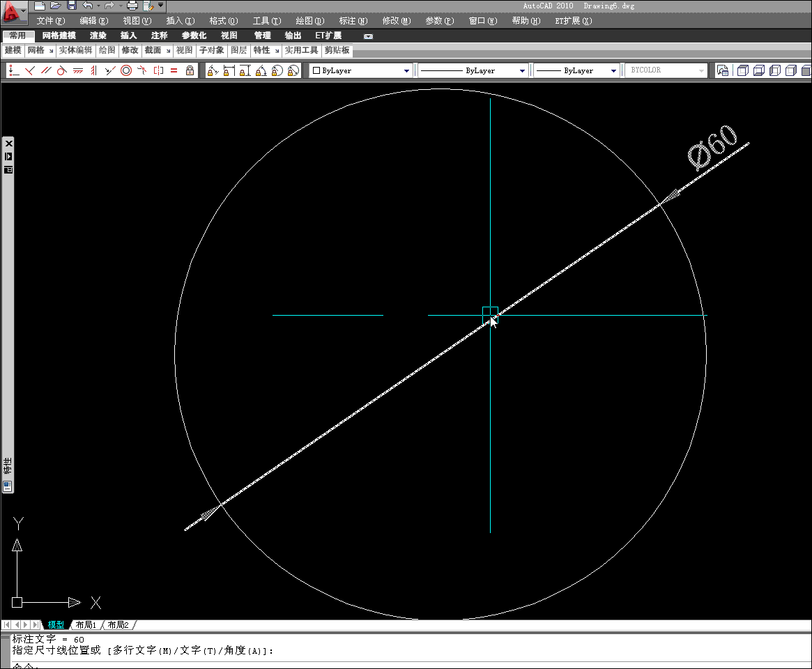Add a Horizontal dimensional constraint
The height and width of the screenshot is (669, 812).
pyautogui.click(x=229, y=70)
